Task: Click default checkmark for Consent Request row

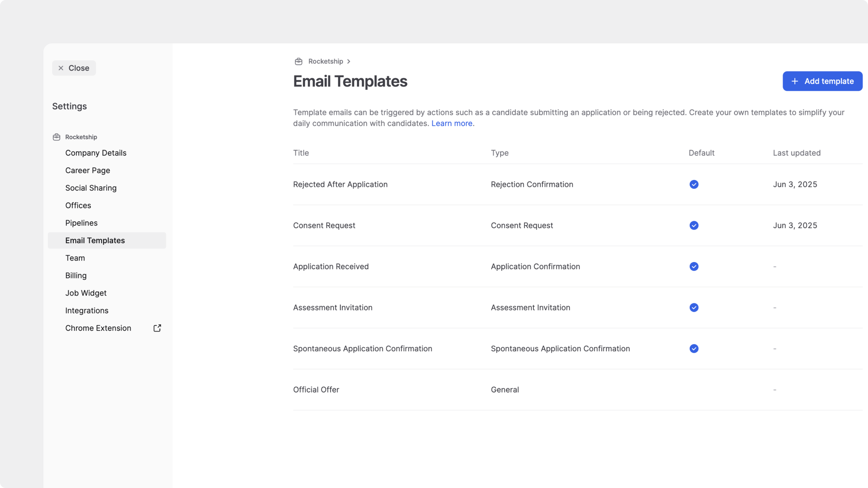Action: (694, 225)
